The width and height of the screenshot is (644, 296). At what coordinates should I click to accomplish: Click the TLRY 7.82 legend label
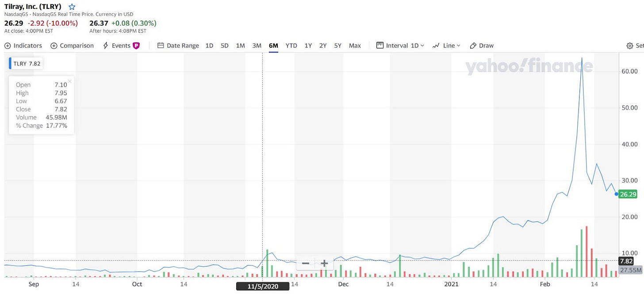pos(26,63)
